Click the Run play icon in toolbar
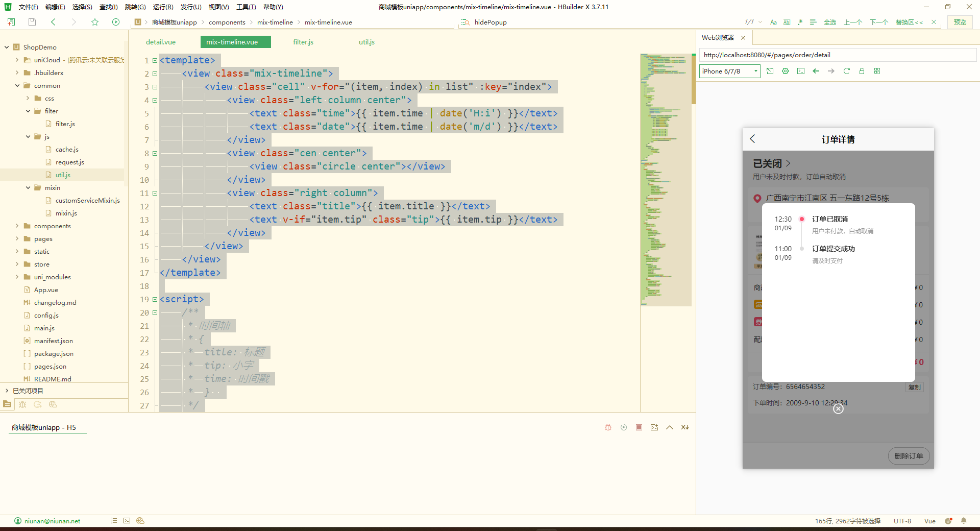The width and height of the screenshot is (980, 531). point(116,22)
